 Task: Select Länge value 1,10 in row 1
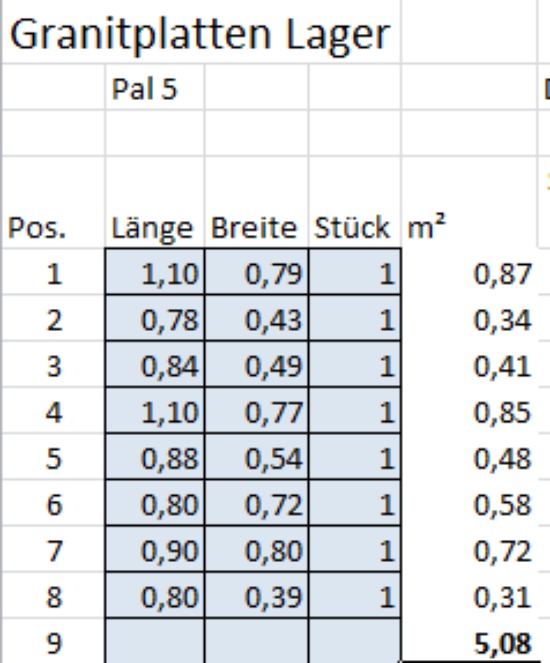pyautogui.click(x=155, y=271)
